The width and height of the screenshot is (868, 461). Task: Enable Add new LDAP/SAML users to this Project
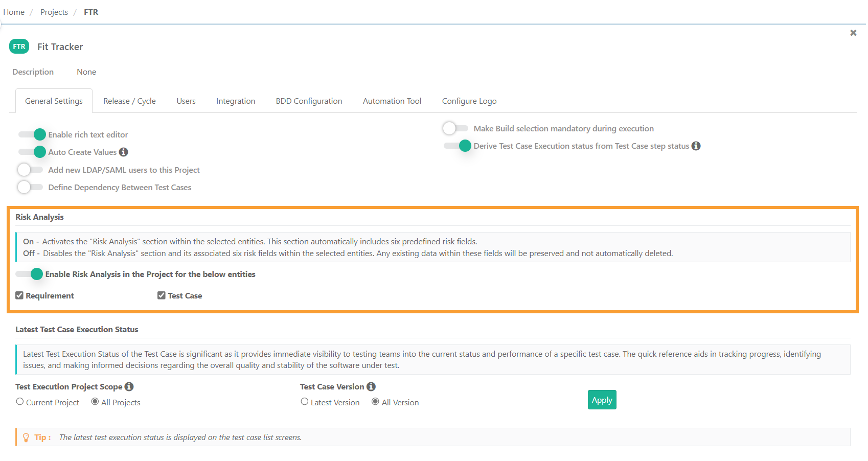click(x=30, y=170)
